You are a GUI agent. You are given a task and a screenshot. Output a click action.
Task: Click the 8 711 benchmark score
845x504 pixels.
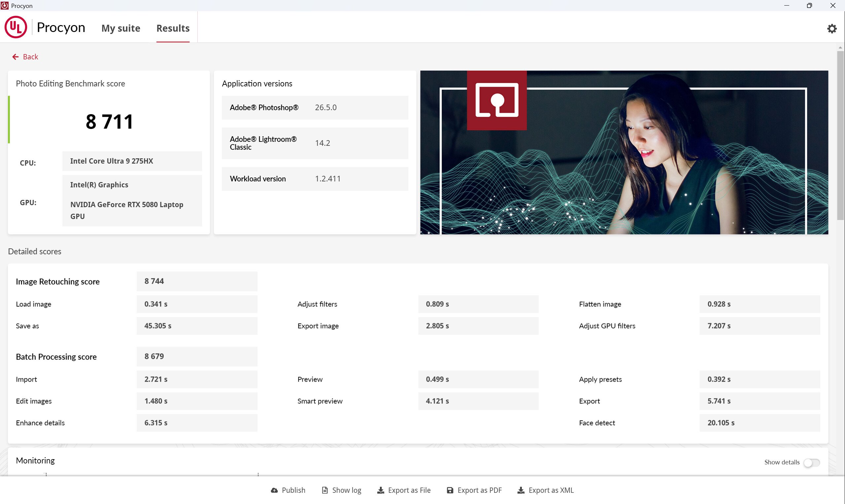pyautogui.click(x=109, y=122)
